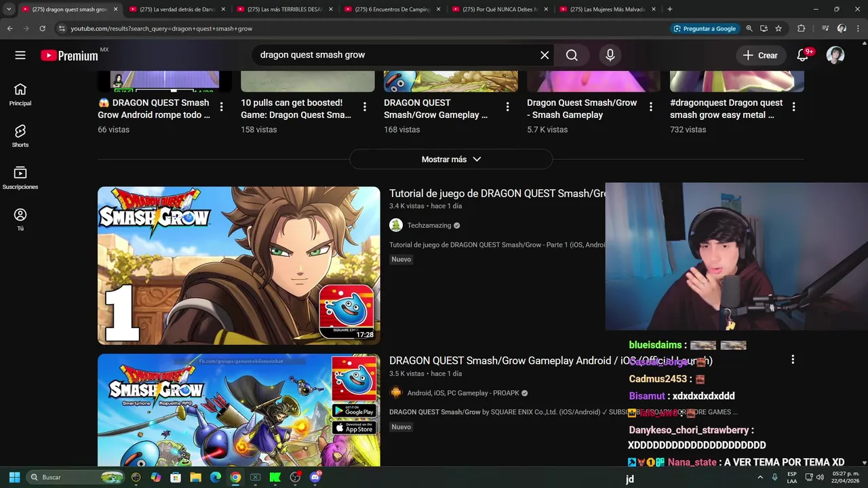Open options for '10 pulls can get boosted' short
The height and width of the screenshot is (488, 868).
[364, 106]
